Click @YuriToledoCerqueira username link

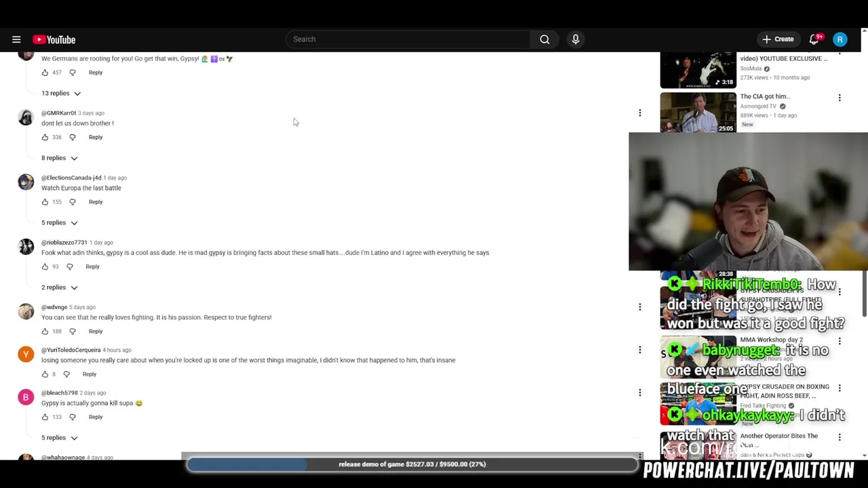tap(71, 350)
